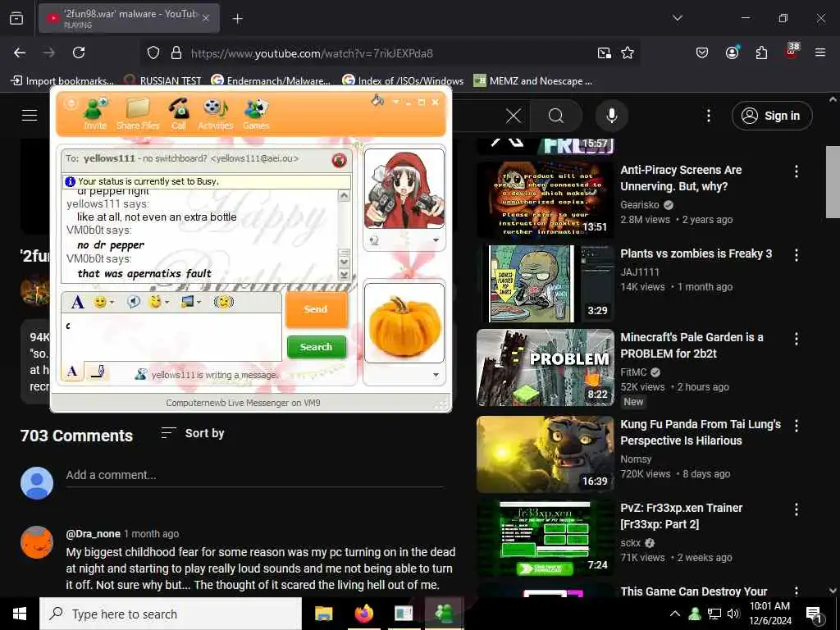This screenshot has width=840, height=630.
Task: Click the red block contact icon
Action: click(339, 160)
